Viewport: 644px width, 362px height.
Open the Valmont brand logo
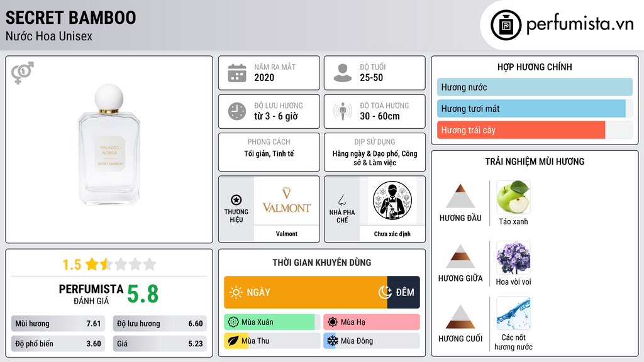(286, 201)
